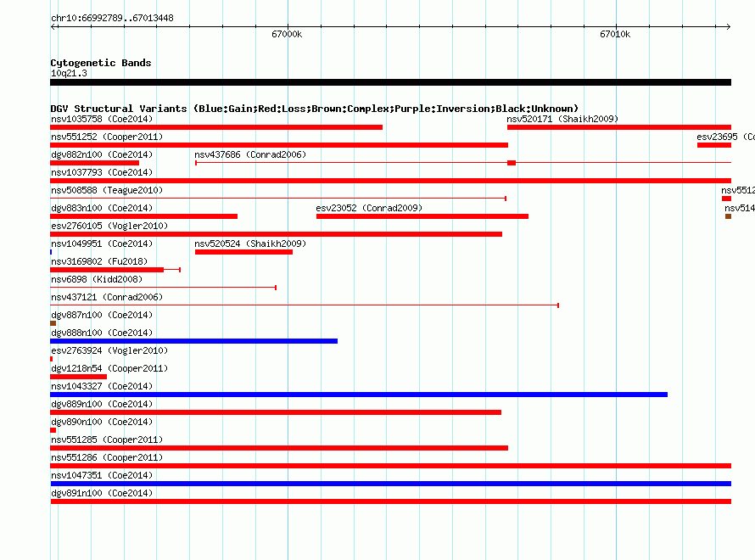Open dgv889n100 (Coe2014) variant
755x560 pixels.
click(x=102, y=404)
